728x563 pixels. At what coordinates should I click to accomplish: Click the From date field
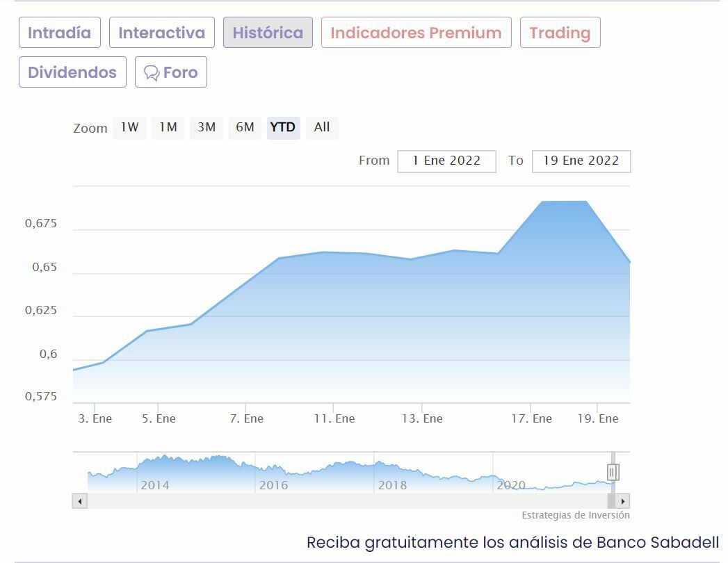click(446, 161)
